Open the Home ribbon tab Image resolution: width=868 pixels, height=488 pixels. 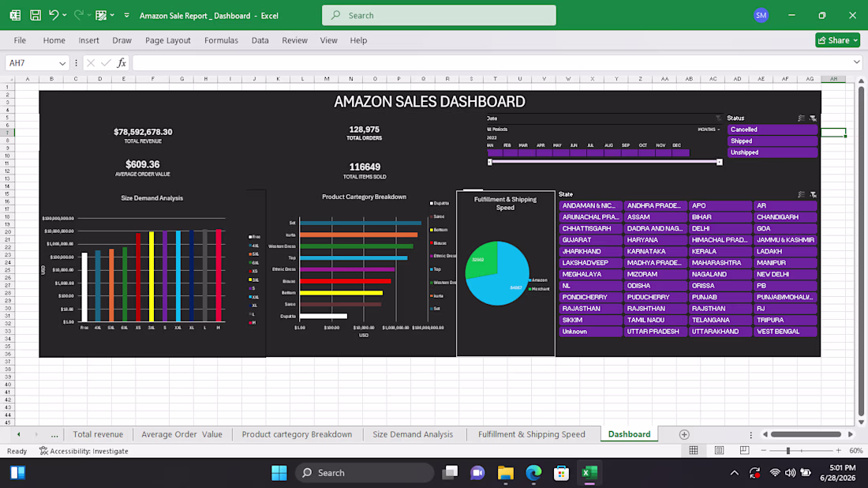tap(54, 40)
